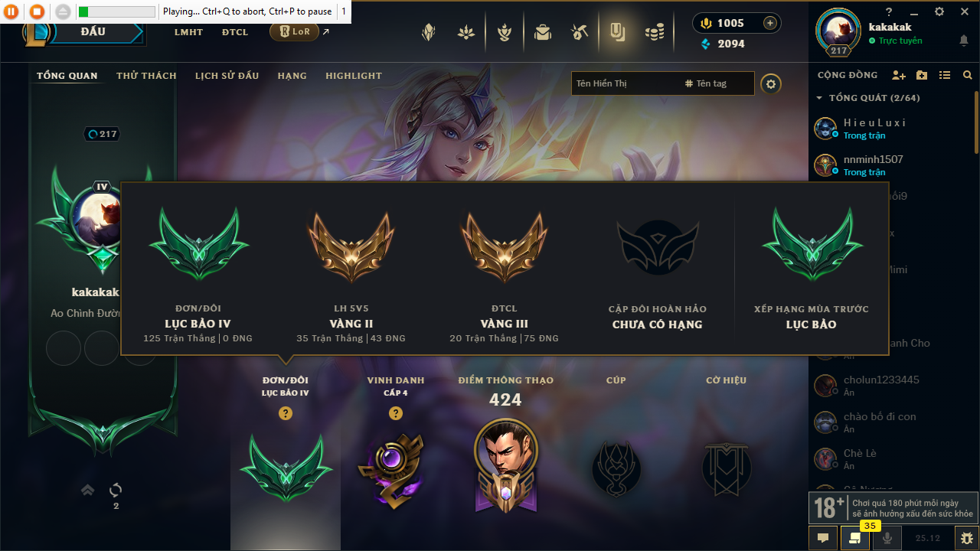Click the plus button to buy RP
Viewport: 980px width, 551px height.
[x=770, y=23]
